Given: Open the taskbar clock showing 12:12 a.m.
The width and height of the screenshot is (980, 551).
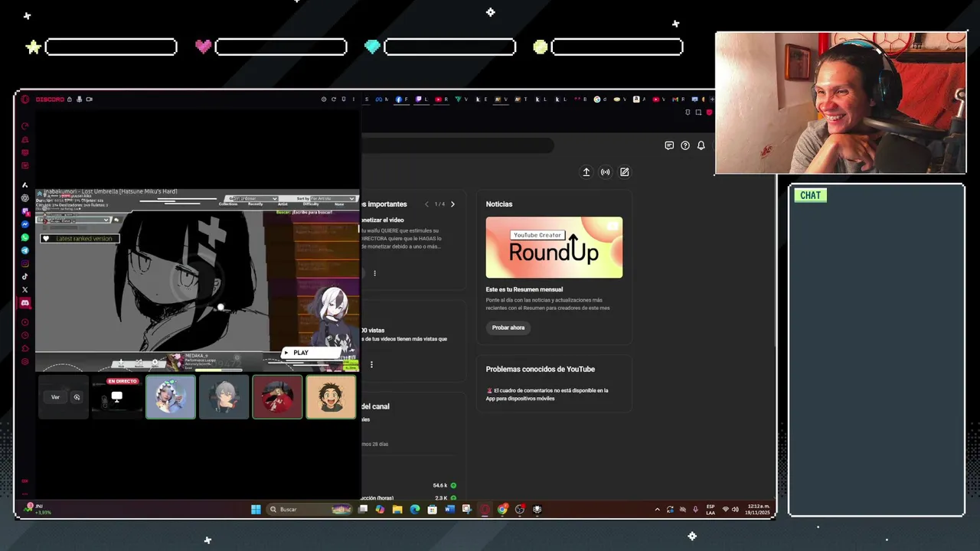Looking at the screenshot, I should click(759, 509).
